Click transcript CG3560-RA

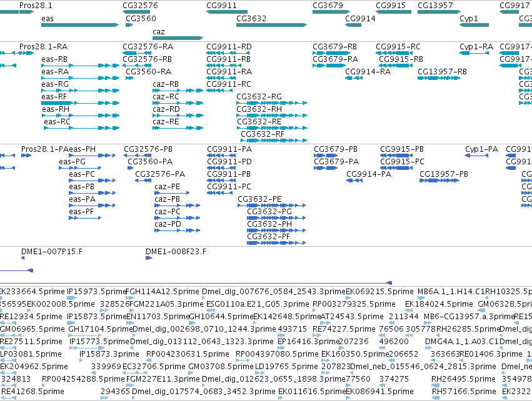click(149, 72)
